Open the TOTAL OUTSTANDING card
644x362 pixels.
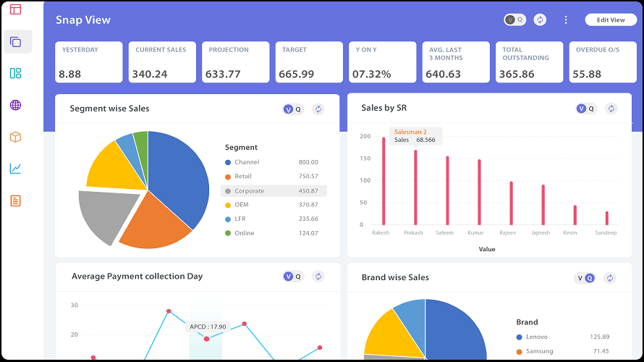(530, 62)
